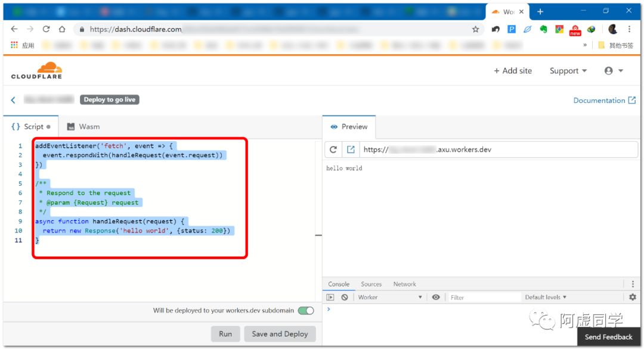Screen dimensions: 644x349
Task: Click the editor pane splitter handle
Action: (x=318, y=235)
